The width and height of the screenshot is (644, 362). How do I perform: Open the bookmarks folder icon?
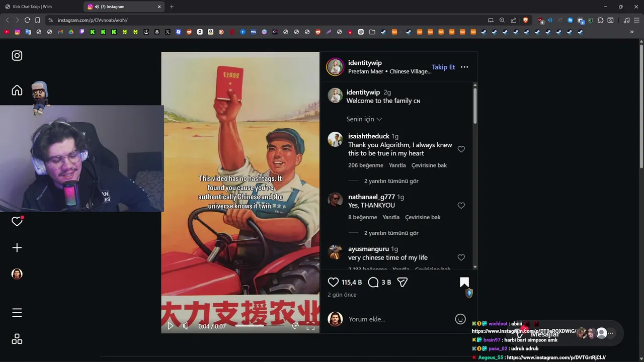(x=372, y=32)
